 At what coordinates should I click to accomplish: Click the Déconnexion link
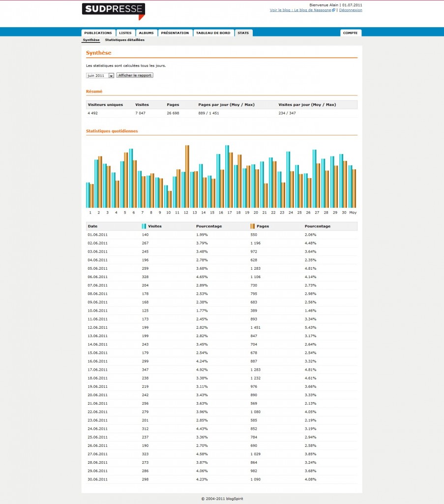[351, 10]
